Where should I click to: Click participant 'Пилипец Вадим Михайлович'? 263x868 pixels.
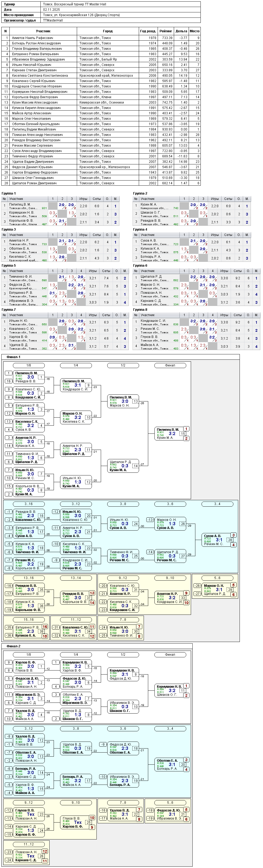coord(34,130)
